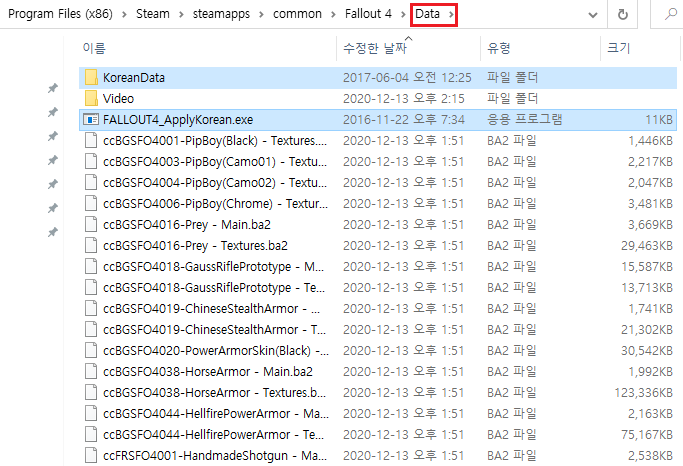The image size is (683, 466).
Task: Expand chevron after Fallout 4 in breadcrumb
Action: point(403,14)
